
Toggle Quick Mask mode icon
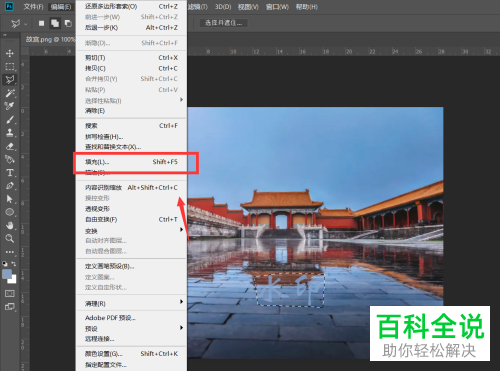pos(10,293)
